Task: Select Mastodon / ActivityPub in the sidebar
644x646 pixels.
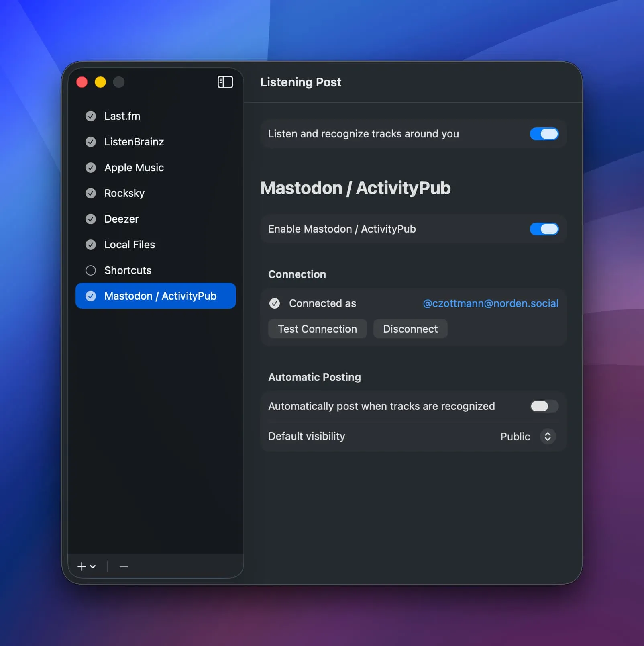Action: [156, 296]
